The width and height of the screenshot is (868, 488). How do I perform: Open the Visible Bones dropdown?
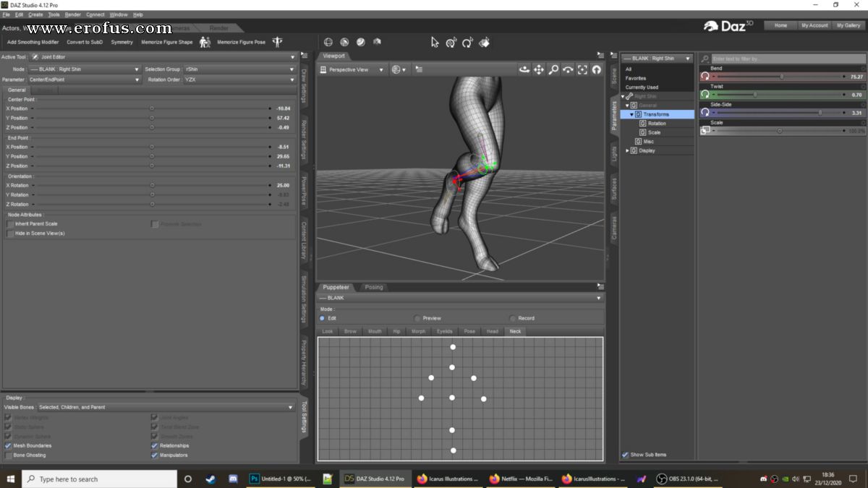(166, 407)
